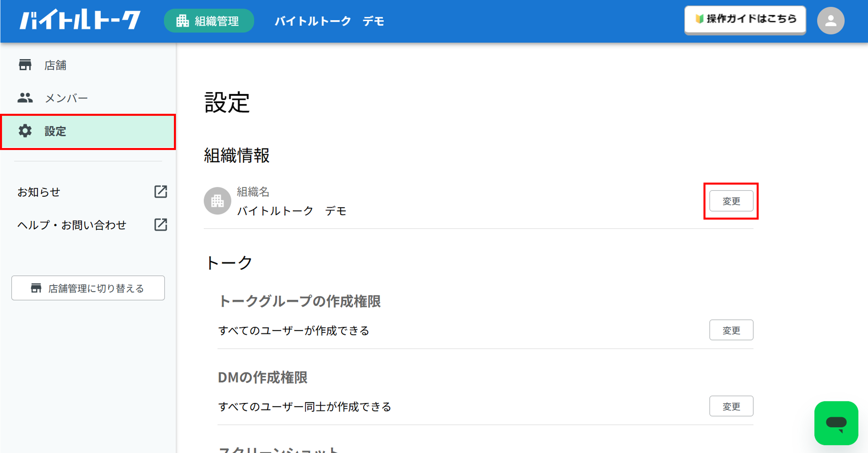Screen dimensions: 868x453
Task: Click 店舗管理に切り替える button
Action: [x=88, y=288]
